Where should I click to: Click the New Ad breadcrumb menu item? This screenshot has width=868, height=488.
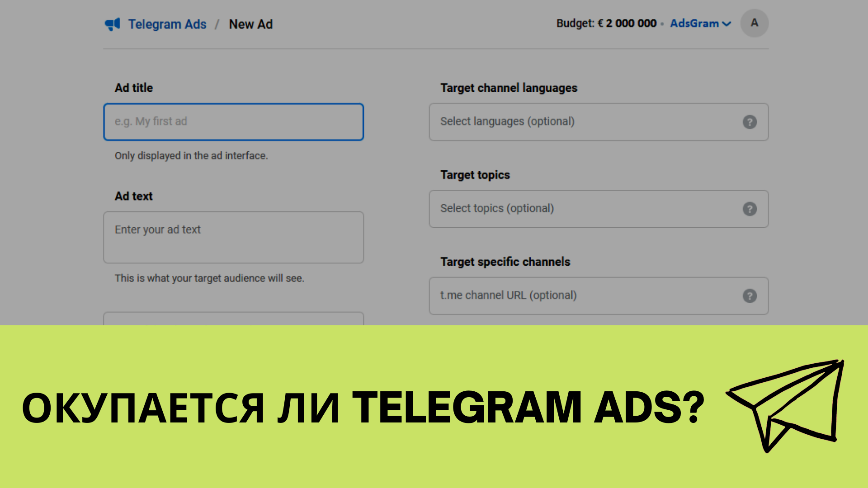[x=251, y=24]
